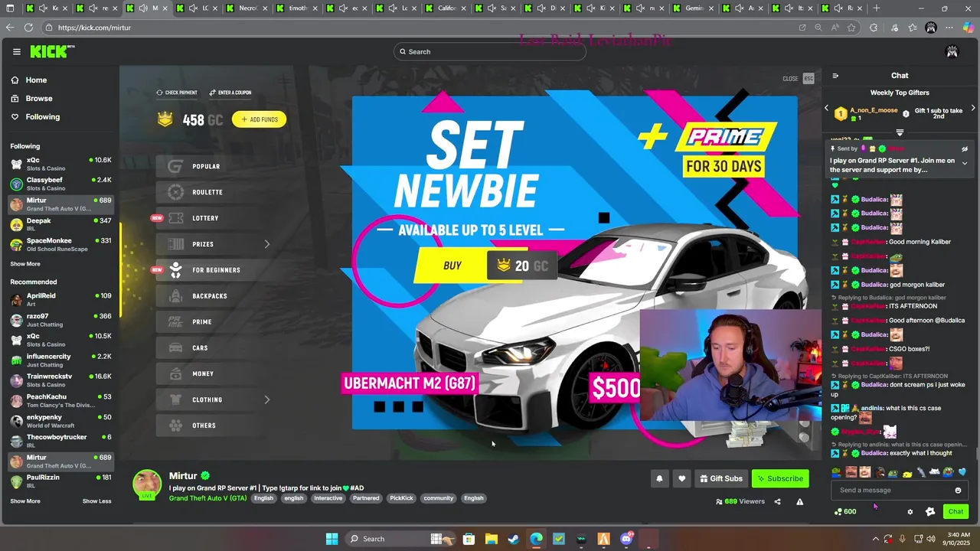Click the Roulette icon in the shop menu

[x=175, y=192]
